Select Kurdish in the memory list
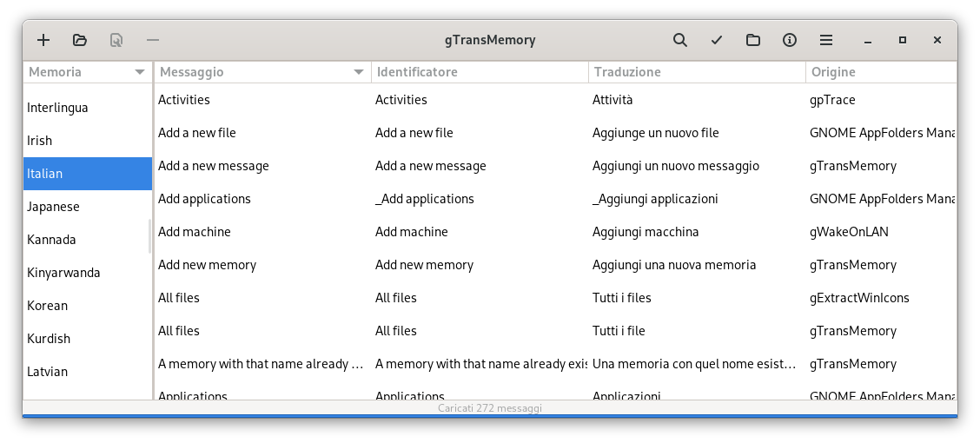Screen dimensions: 980x443 pyautogui.click(x=88, y=339)
